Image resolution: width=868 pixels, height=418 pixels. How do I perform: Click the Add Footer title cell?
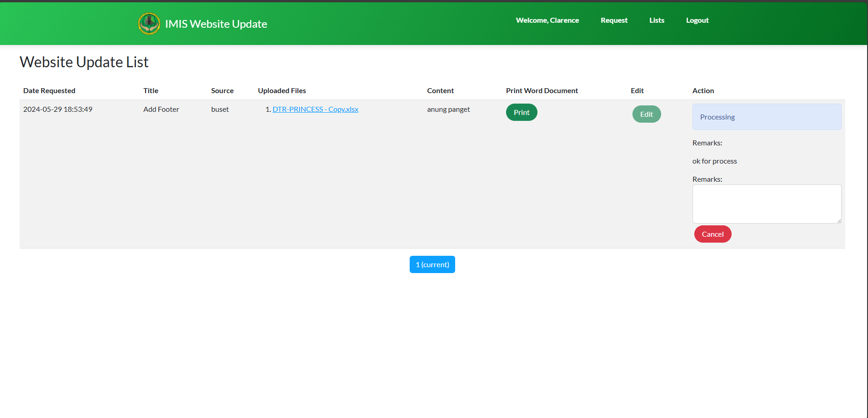pos(161,109)
